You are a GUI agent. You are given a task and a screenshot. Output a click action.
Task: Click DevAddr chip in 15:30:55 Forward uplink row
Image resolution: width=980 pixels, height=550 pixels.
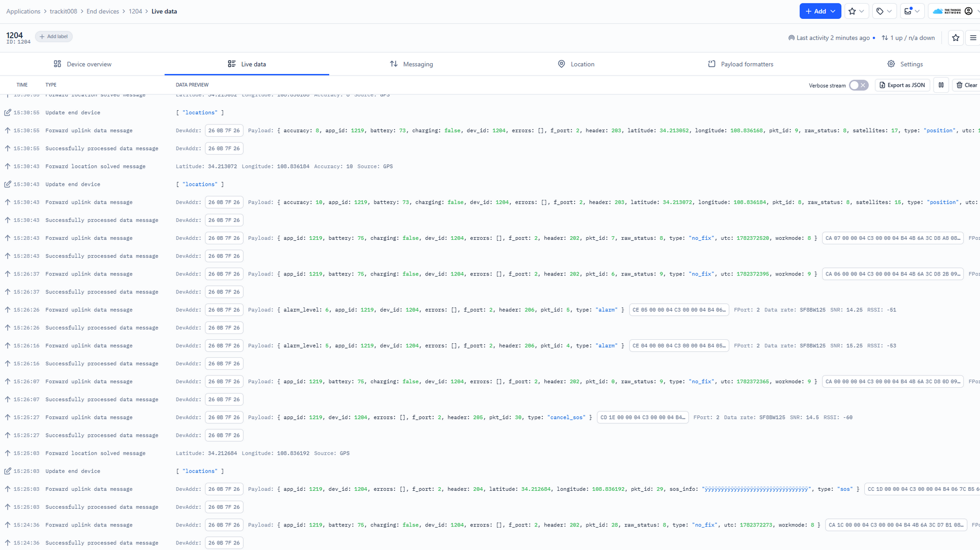click(x=224, y=131)
